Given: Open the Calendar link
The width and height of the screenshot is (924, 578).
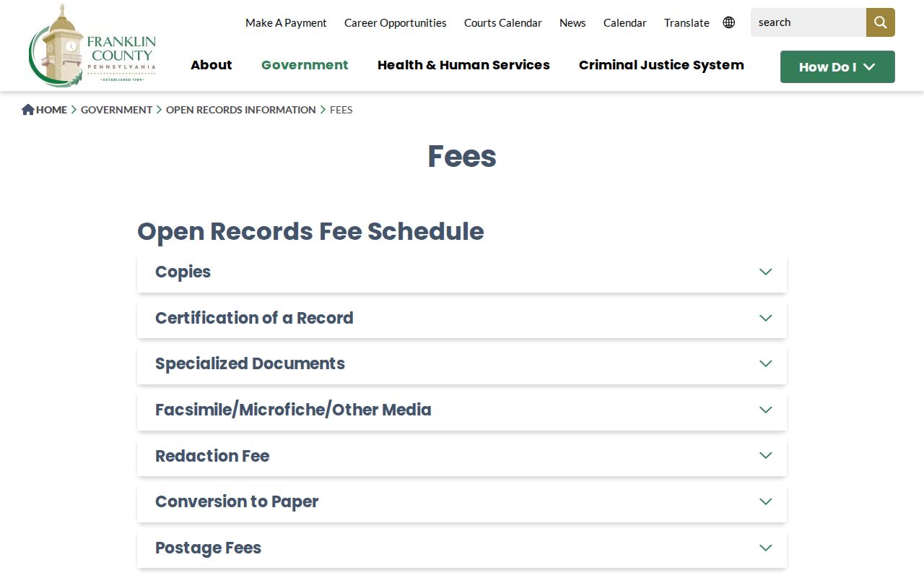Looking at the screenshot, I should (x=625, y=22).
